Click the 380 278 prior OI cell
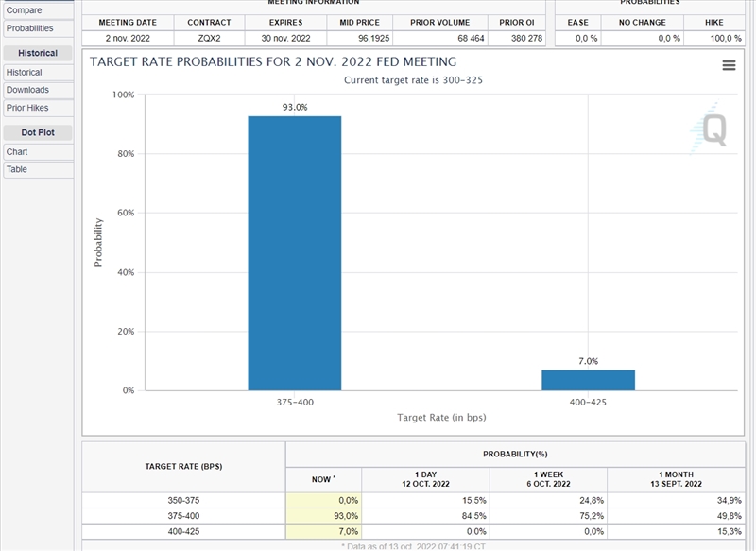This screenshot has width=756, height=551. [516, 38]
